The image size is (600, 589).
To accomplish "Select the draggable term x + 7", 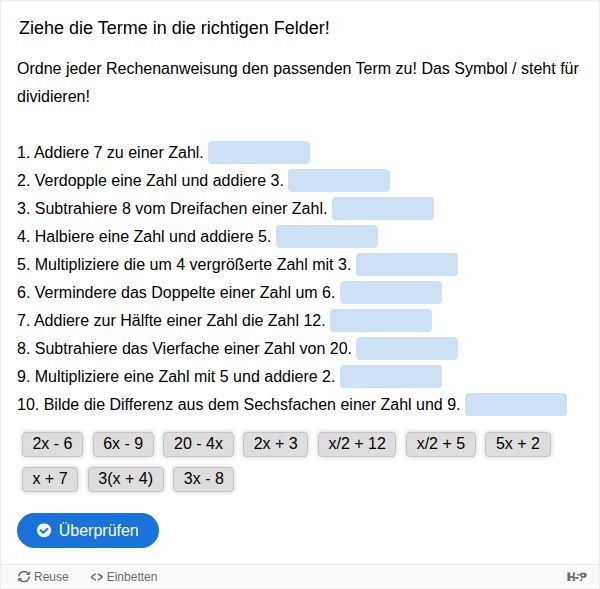I will pyautogui.click(x=50, y=479).
